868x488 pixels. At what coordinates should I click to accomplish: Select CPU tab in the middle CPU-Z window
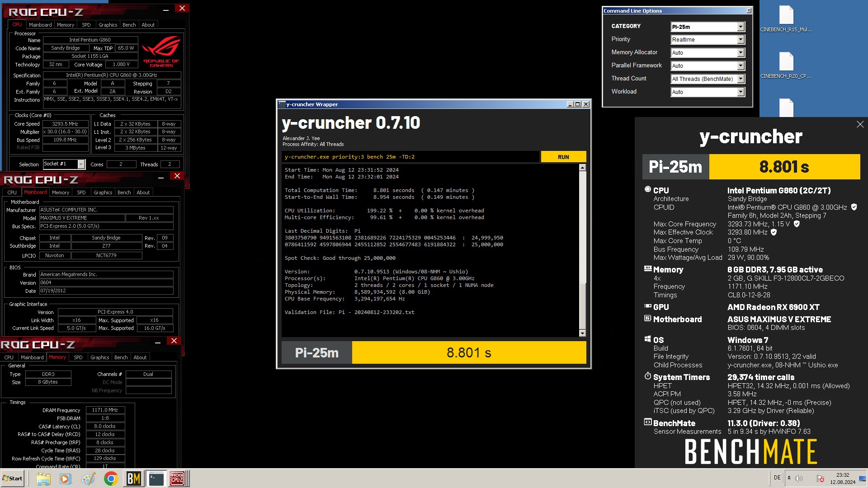[x=12, y=192]
